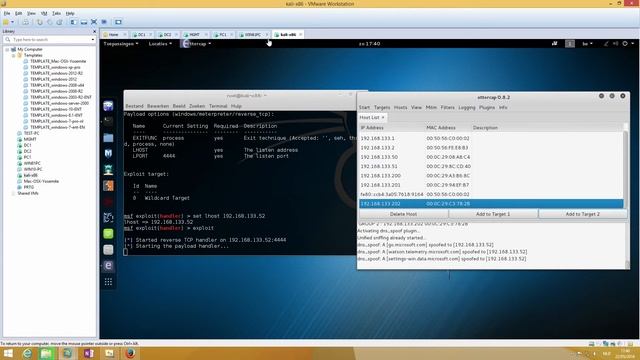Switch to the DC2 VM tab
Screen dimensions: 640x360
pyautogui.click(x=167, y=35)
